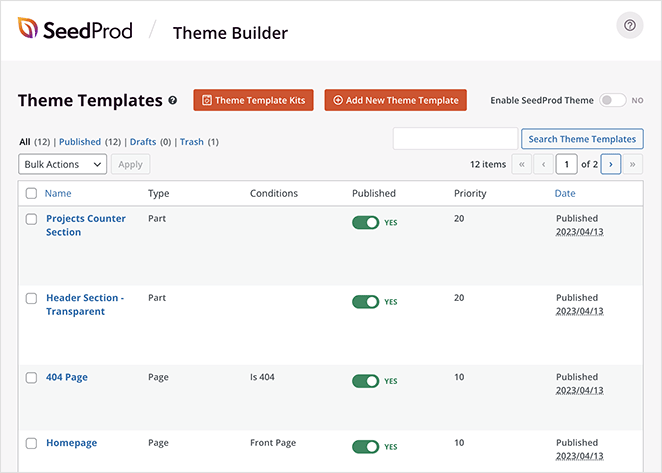
Task: Sort templates by Date column
Action: point(565,193)
